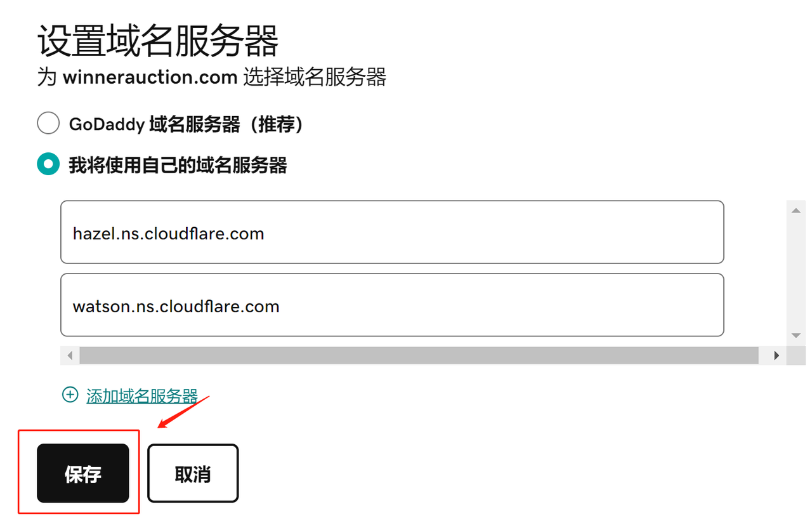812x521 pixels.
Task: Click the vertical scrollbar down arrow
Action: 796,335
